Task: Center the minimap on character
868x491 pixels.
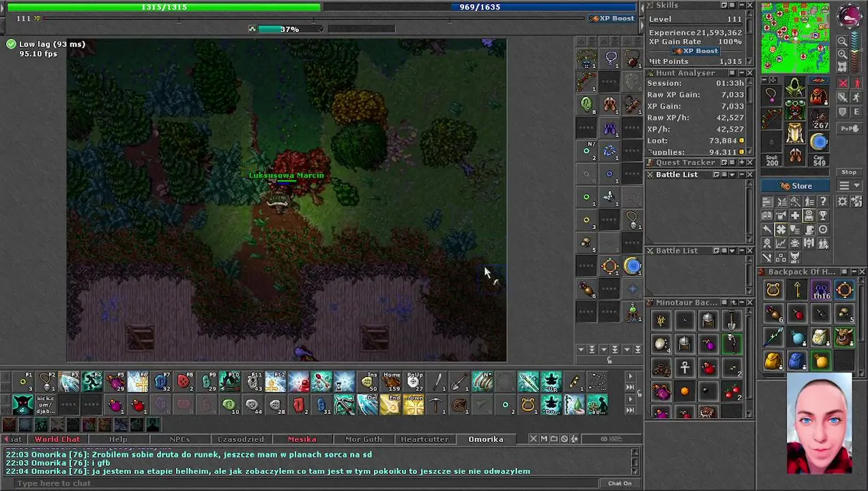Action: coord(842,67)
